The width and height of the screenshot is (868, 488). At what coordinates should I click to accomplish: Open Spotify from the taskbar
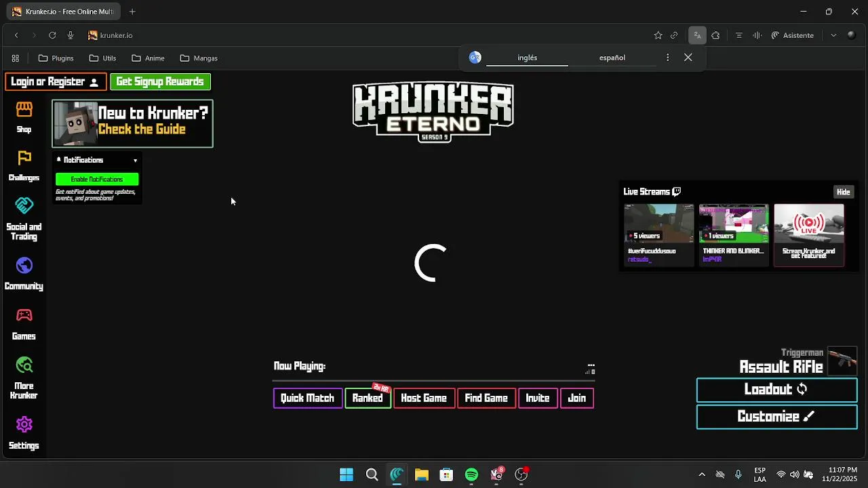[x=471, y=474]
